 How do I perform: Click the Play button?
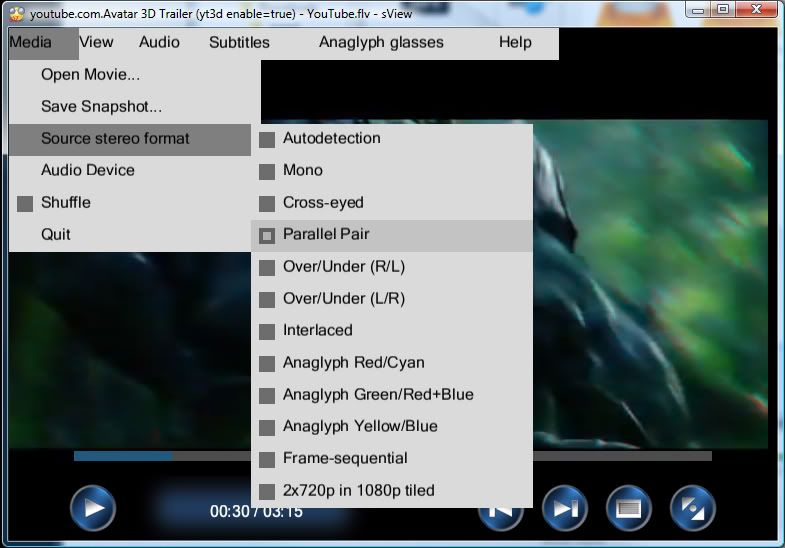93,508
